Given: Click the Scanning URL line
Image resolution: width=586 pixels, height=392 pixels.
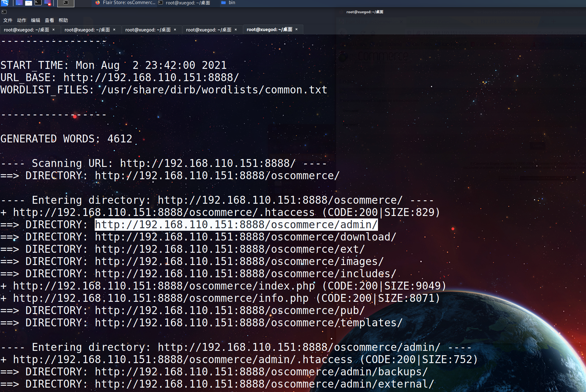Looking at the screenshot, I should (164, 163).
